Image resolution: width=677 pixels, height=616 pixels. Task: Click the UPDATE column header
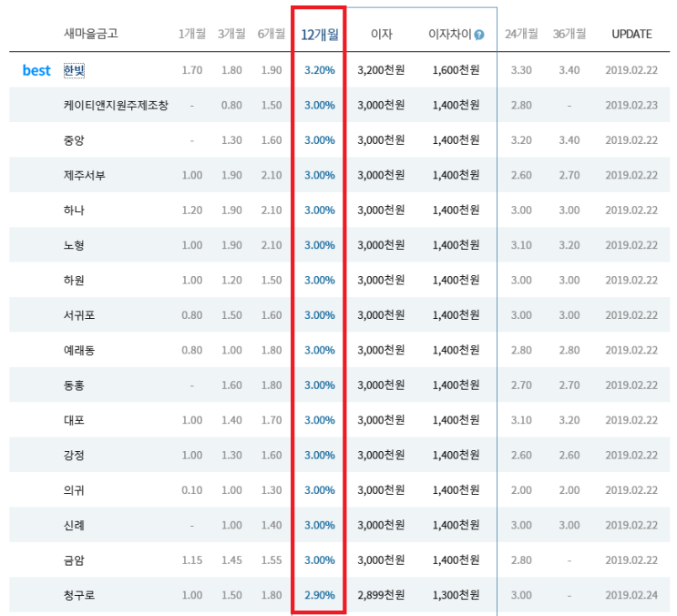point(631,34)
